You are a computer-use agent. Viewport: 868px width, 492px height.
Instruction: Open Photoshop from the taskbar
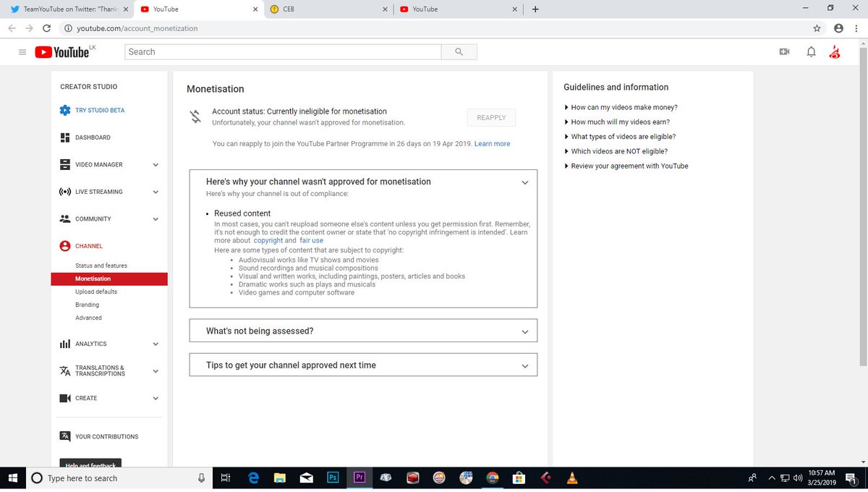point(333,478)
